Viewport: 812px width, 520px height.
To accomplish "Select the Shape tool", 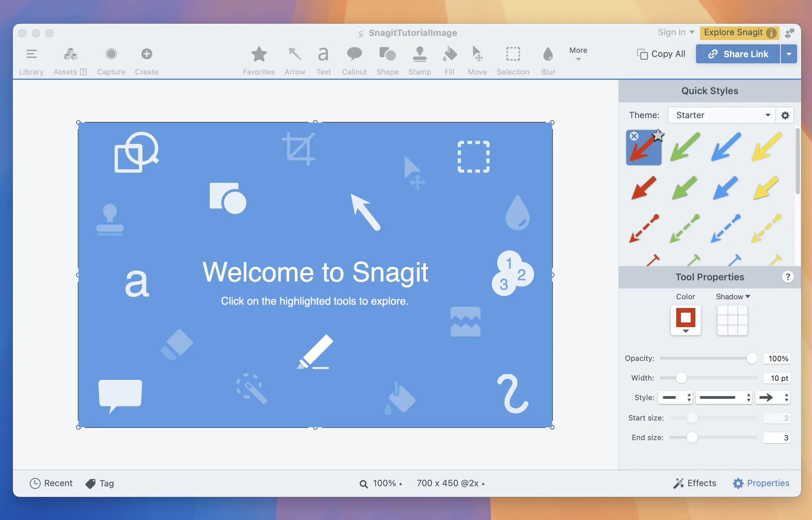I will 387,60.
